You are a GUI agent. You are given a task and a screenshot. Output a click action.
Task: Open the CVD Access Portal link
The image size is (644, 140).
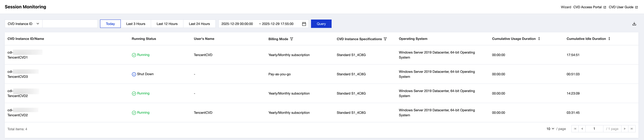pyautogui.click(x=589, y=7)
